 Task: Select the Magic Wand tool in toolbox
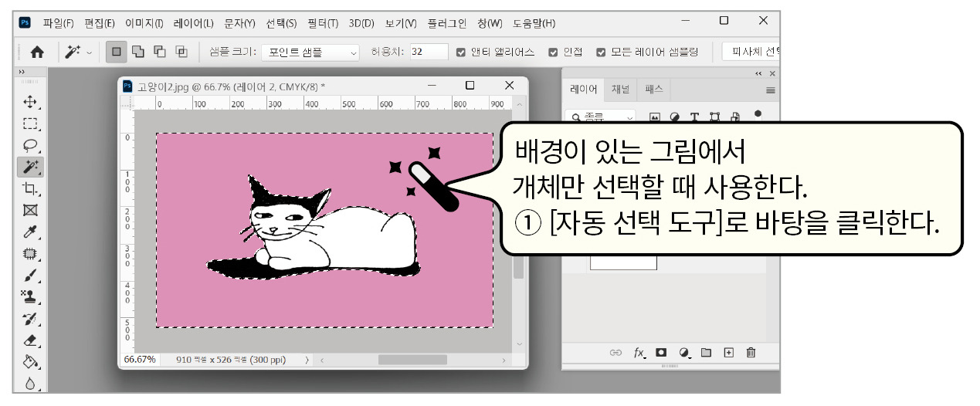point(31,167)
